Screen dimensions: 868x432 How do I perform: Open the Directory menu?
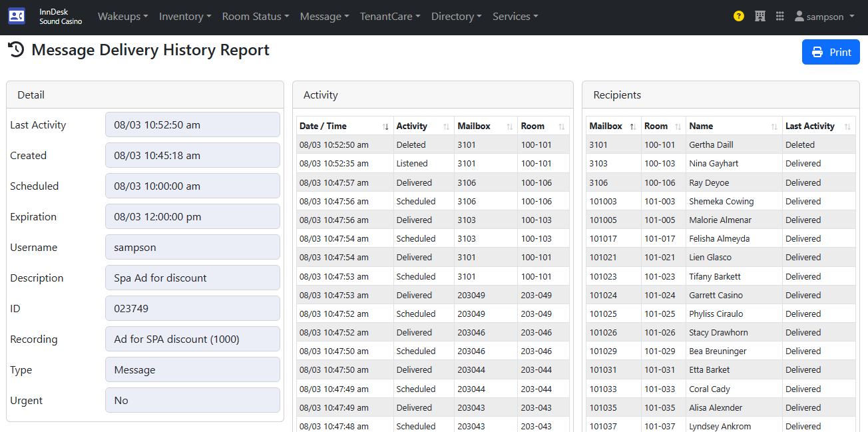point(456,17)
